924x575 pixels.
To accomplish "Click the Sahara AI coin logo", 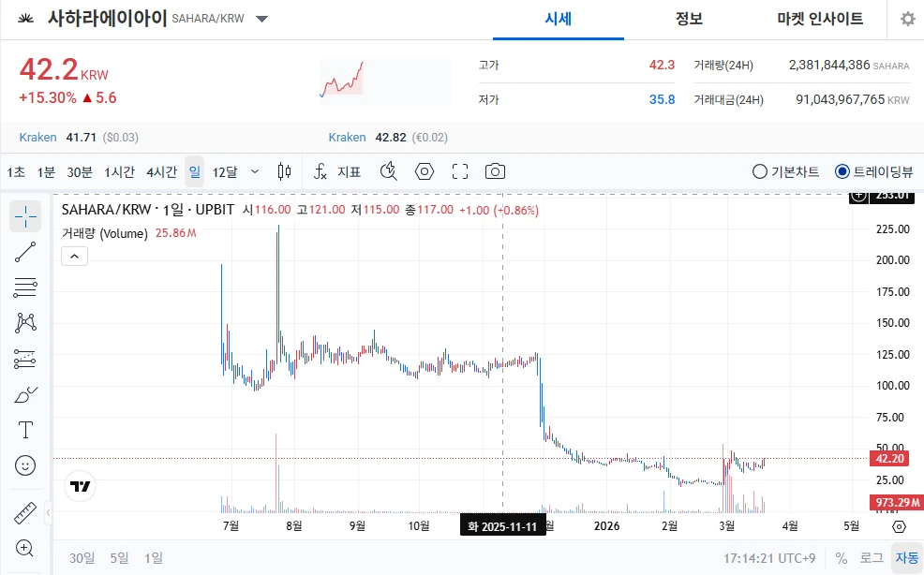I will click(25, 19).
